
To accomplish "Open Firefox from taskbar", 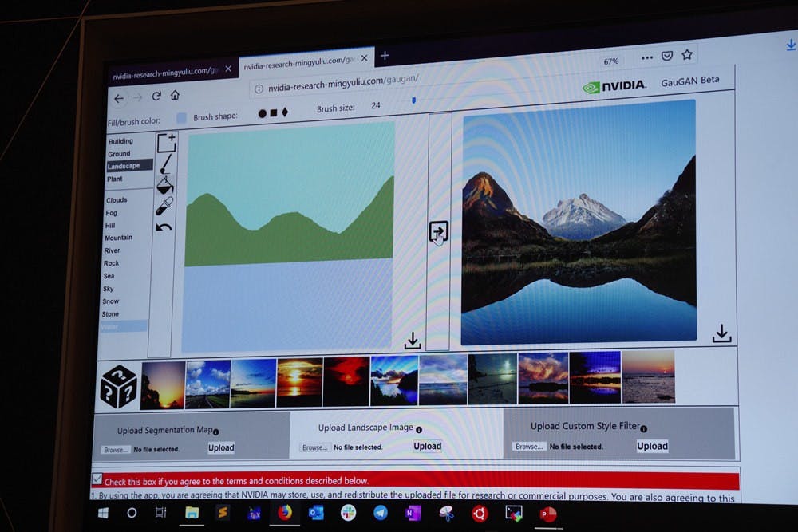I will click(x=285, y=512).
